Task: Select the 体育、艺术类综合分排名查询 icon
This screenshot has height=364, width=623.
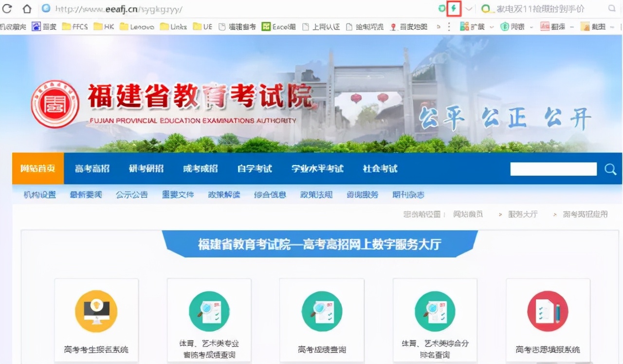Action: click(x=435, y=311)
